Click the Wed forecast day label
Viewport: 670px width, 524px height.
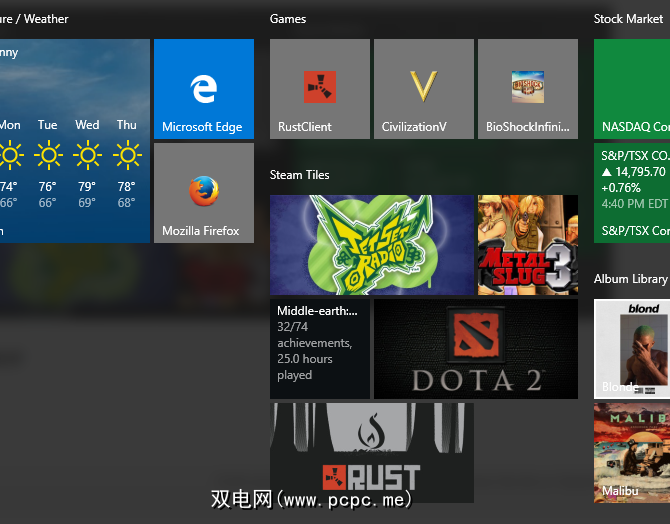(87, 125)
